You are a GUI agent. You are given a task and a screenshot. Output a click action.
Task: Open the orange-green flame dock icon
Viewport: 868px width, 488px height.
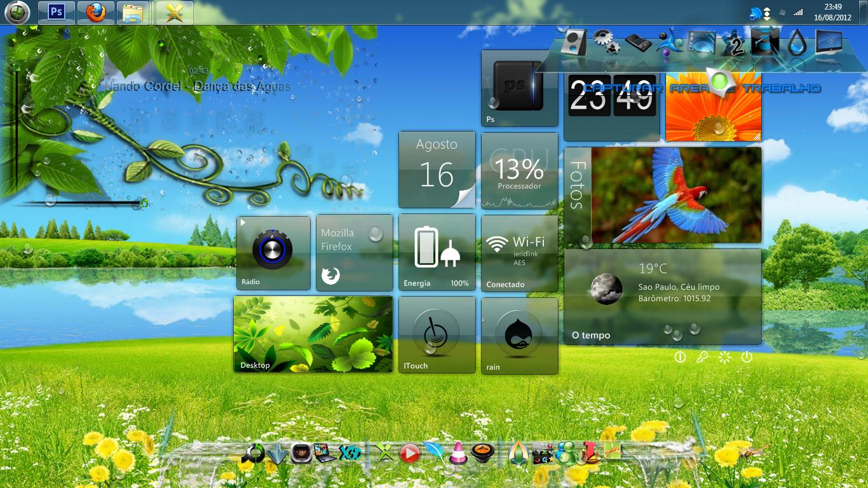coord(519,453)
